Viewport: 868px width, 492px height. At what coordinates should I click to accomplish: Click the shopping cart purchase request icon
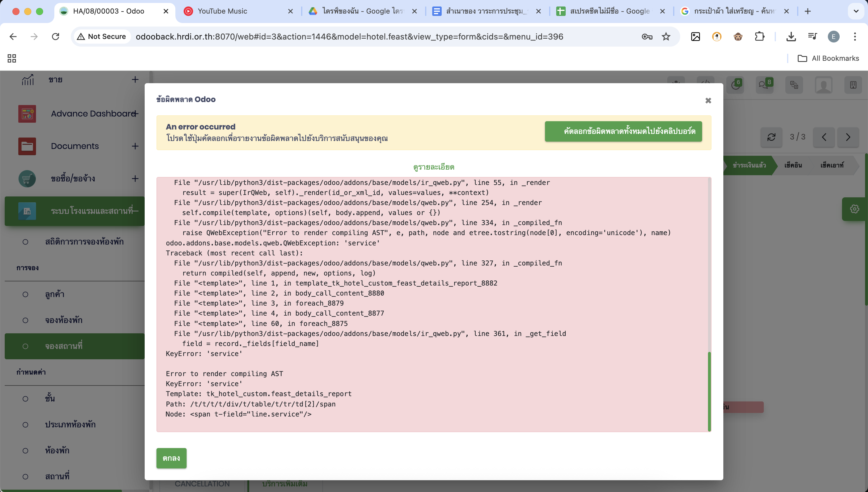[27, 178]
